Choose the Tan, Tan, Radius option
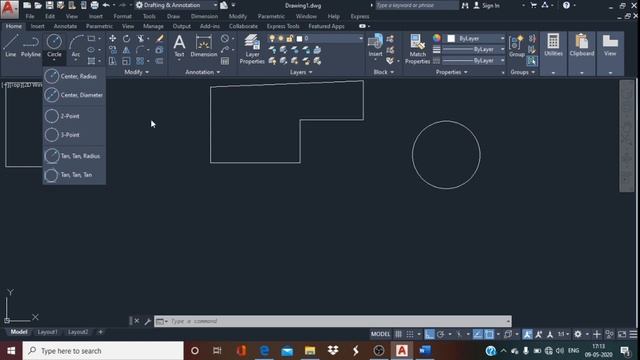The image size is (640, 360). (74, 156)
